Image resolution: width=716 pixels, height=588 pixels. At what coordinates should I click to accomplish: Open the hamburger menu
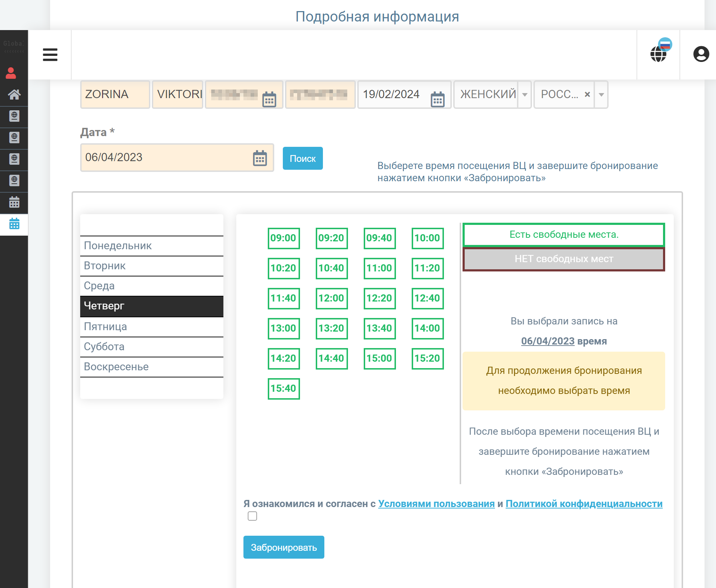tap(50, 55)
